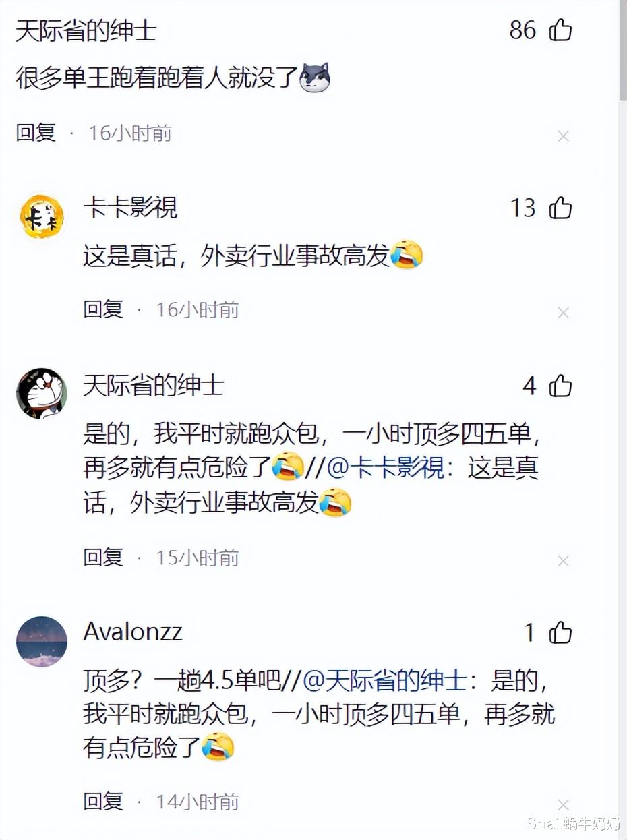Like 卡卡影視's comment with 13 likes
627x840 pixels.
pos(560,208)
